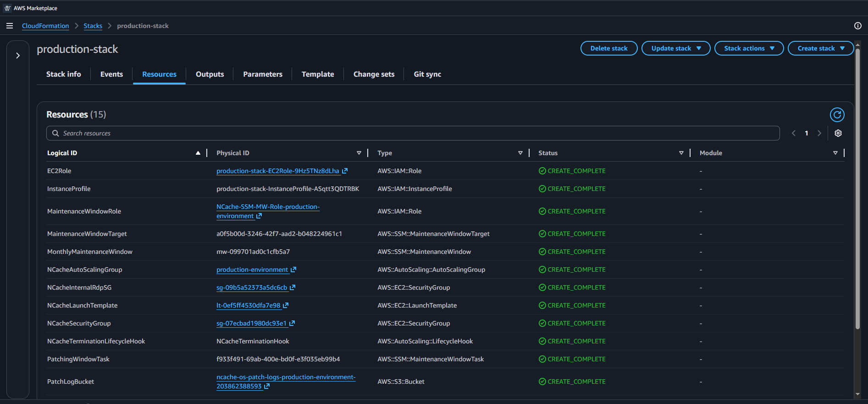Click the page scrollbar on the right
Screen dimensions: 868x404
click(x=857, y=188)
